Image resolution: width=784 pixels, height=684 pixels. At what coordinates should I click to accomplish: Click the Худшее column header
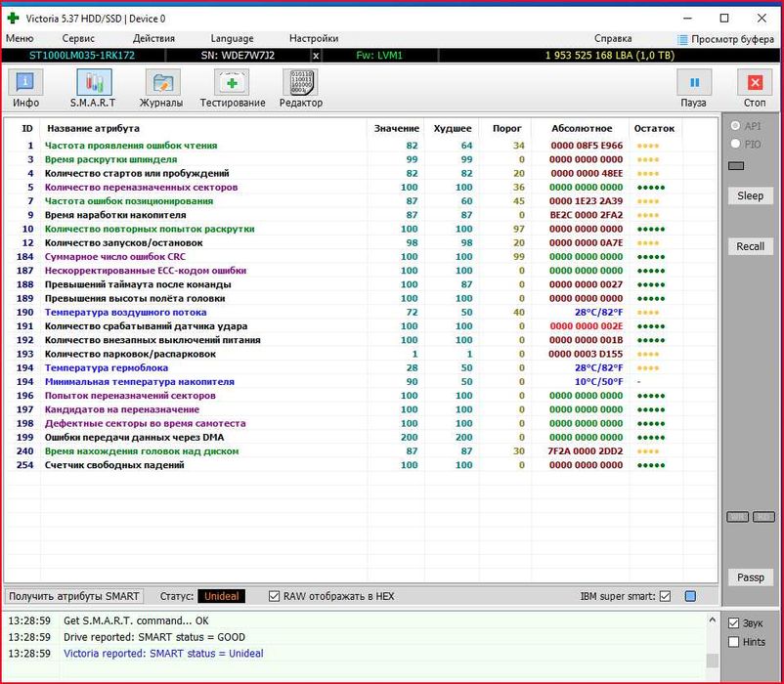point(453,128)
